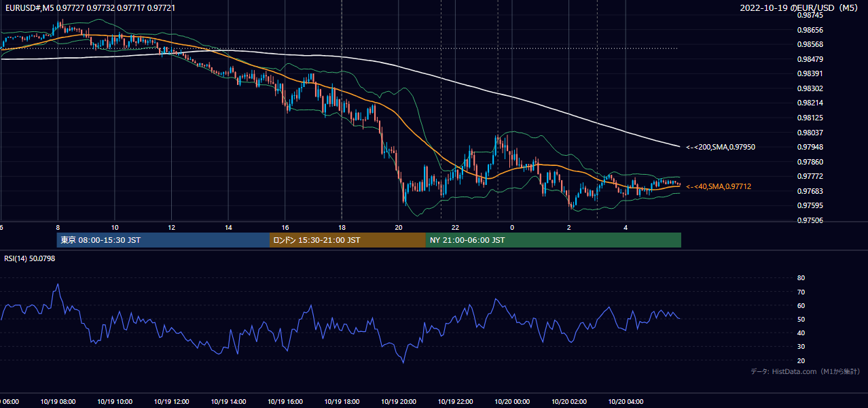Click price axis value 0.97595
The image size is (868, 408).
(x=810, y=205)
